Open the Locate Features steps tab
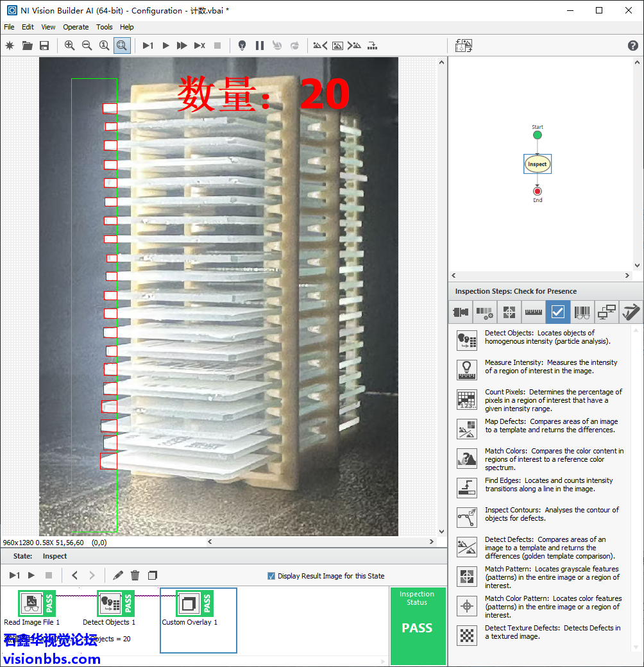 (x=509, y=312)
